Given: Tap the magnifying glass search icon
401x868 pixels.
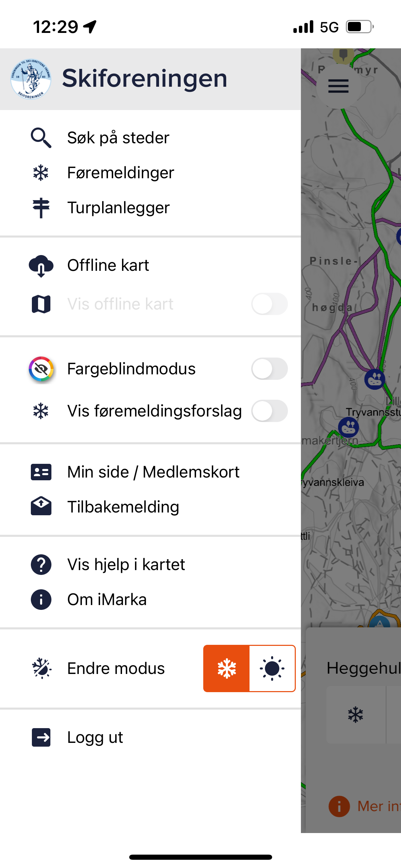Looking at the screenshot, I should pos(41,138).
